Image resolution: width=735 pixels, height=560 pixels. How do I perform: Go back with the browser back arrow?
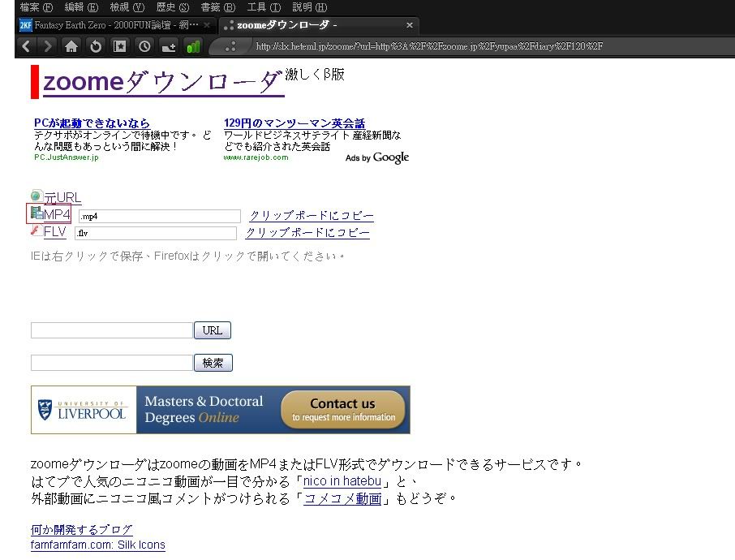click(x=26, y=46)
